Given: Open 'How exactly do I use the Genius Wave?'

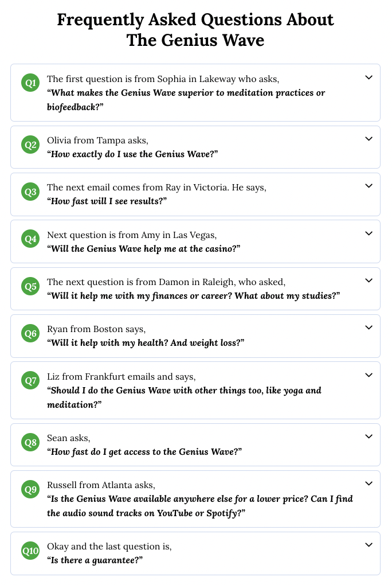Looking at the screenshot, I should coord(133,154).
